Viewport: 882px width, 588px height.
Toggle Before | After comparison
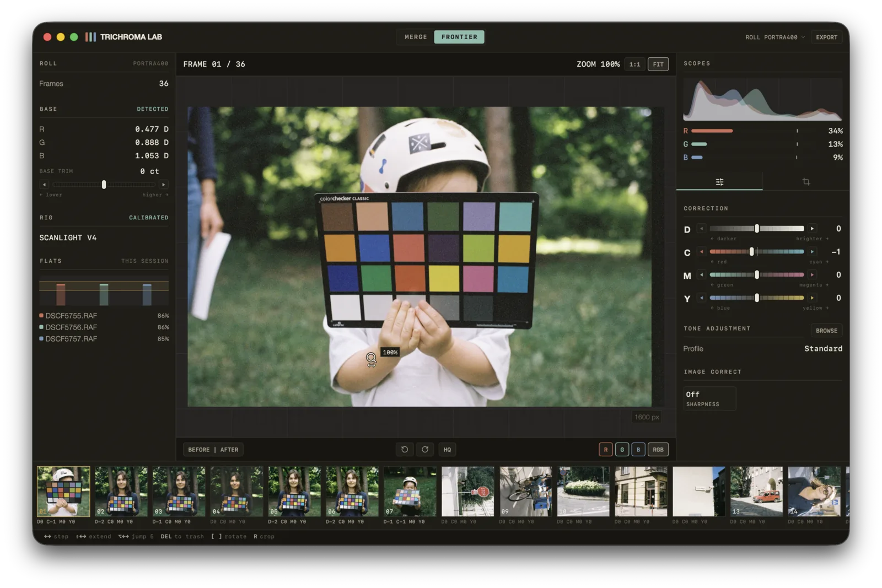(213, 450)
